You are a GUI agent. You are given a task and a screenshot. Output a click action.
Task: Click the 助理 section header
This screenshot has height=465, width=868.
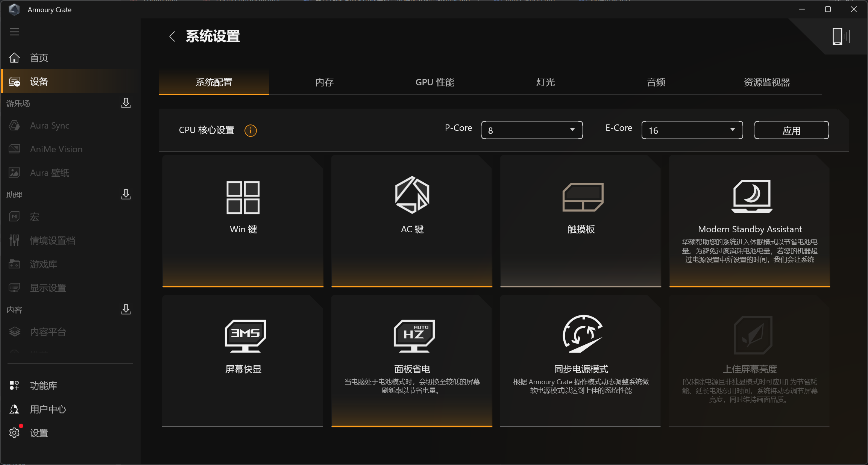[14, 195]
